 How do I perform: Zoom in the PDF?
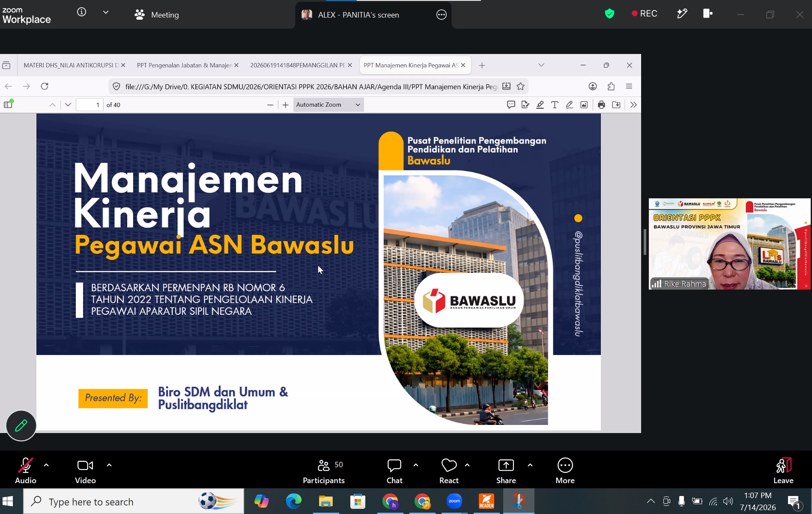(286, 105)
